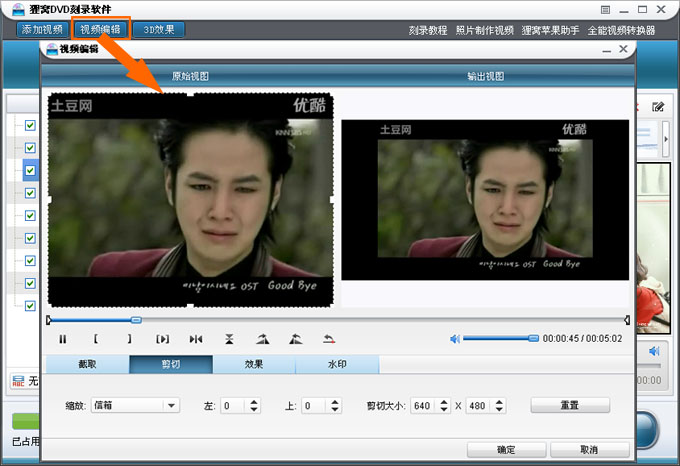The height and width of the screenshot is (466, 680).
Task: Decrease crop width 640 with down arrow
Action: (x=444, y=409)
